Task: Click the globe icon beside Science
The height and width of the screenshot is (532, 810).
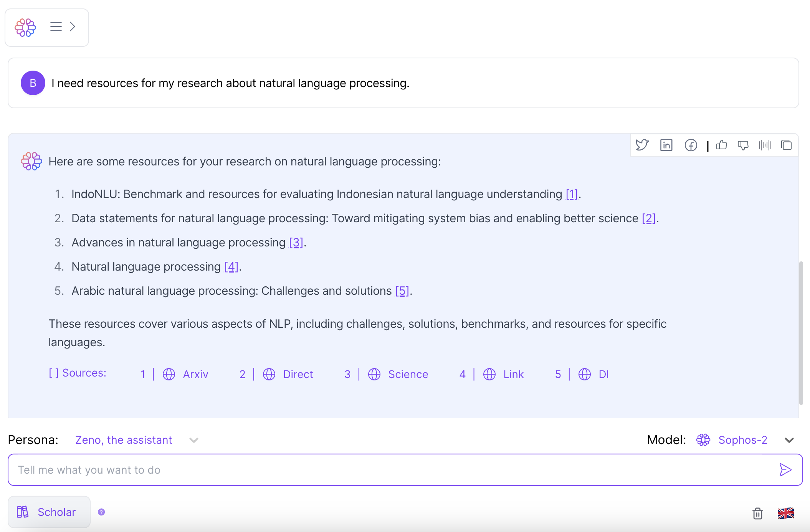Action: click(x=374, y=374)
